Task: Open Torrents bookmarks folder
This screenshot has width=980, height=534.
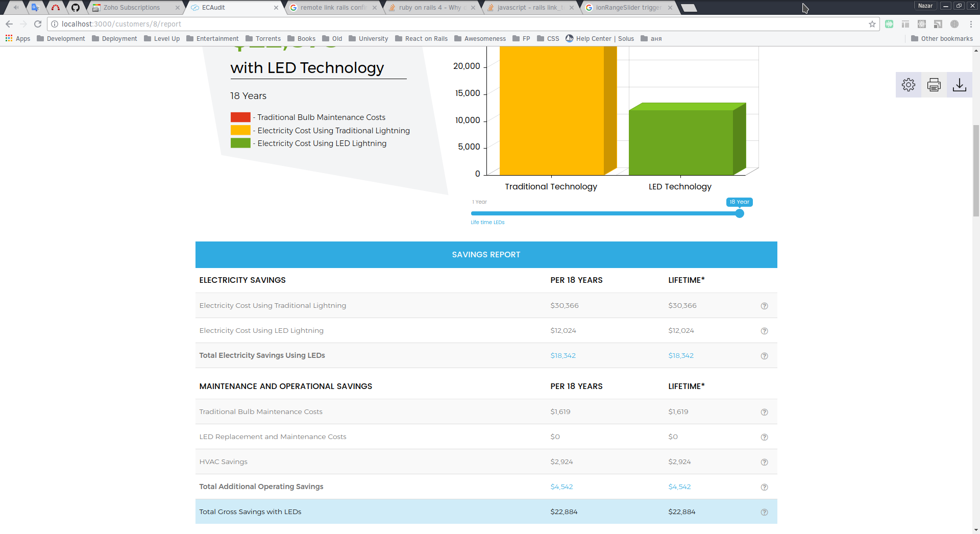Action: [x=263, y=39]
